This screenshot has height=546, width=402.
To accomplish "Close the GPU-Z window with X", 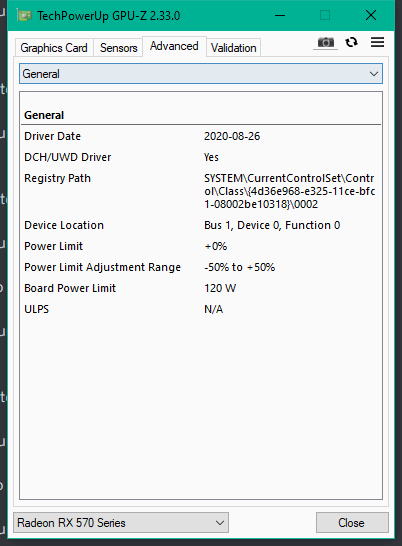I will [371, 15].
